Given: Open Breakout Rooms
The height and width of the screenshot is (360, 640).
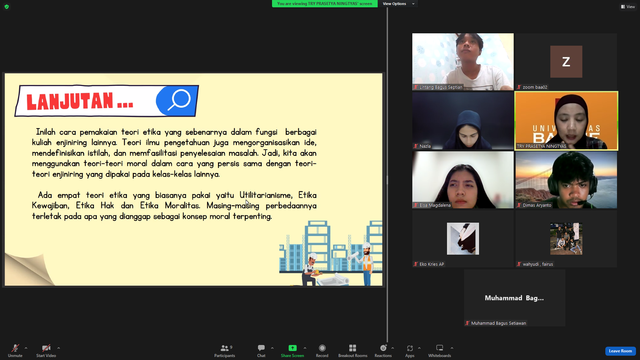Looking at the screenshot, I should coord(353,350).
